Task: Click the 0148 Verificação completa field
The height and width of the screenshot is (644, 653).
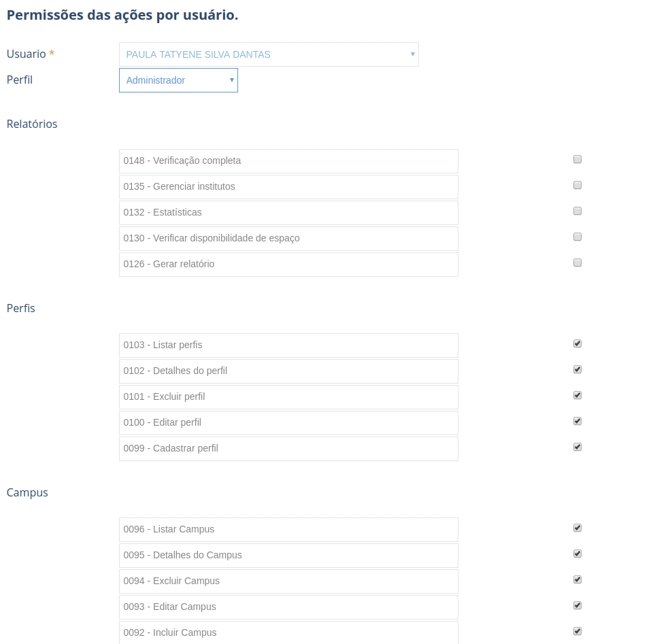Action: [x=288, y=161]
